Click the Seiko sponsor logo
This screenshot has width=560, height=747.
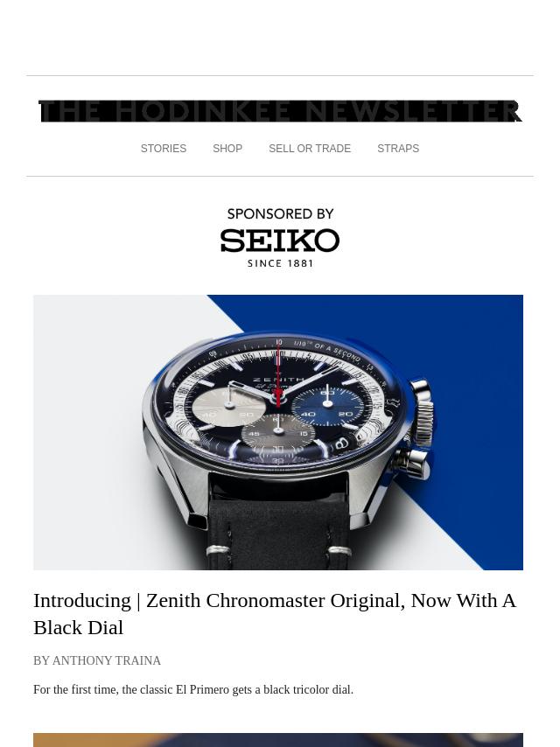pos(280,241)
